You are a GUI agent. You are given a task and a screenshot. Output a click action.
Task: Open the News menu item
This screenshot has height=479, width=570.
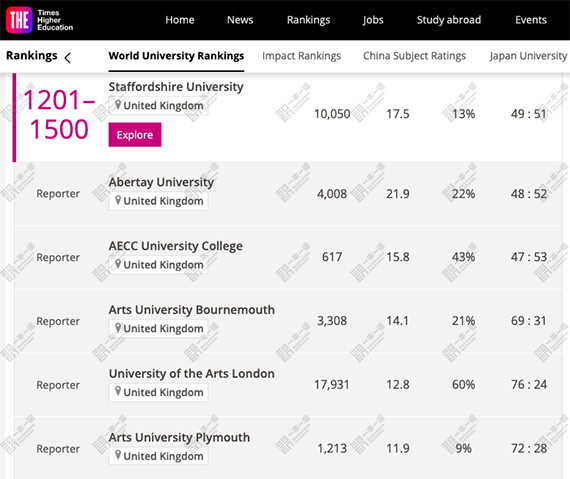240,20
